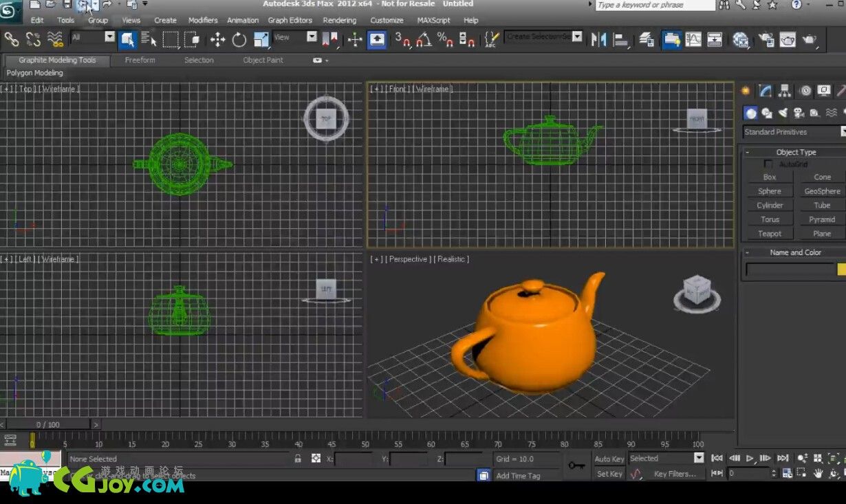Screen dimensions: 846x504
Task: Activate the Select and Rotate tool
Action: 239,39
